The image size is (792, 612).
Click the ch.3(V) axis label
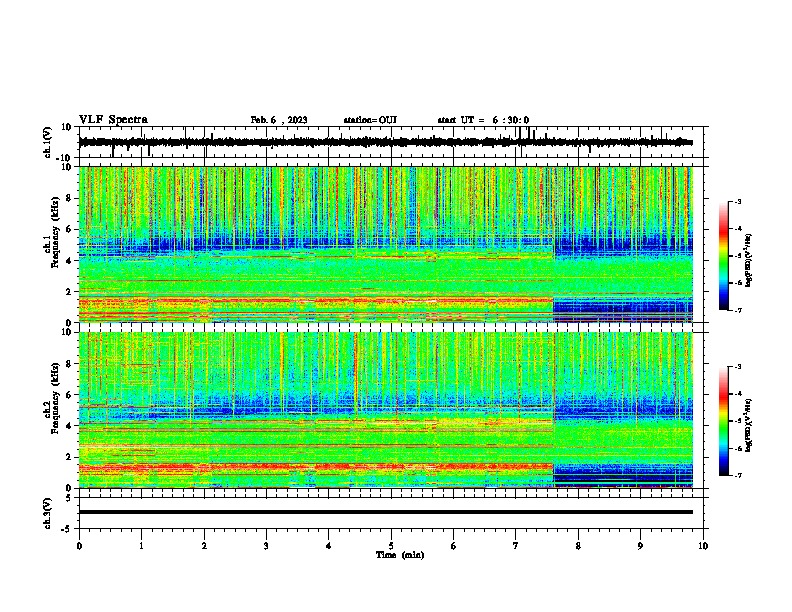coord(48,513)
